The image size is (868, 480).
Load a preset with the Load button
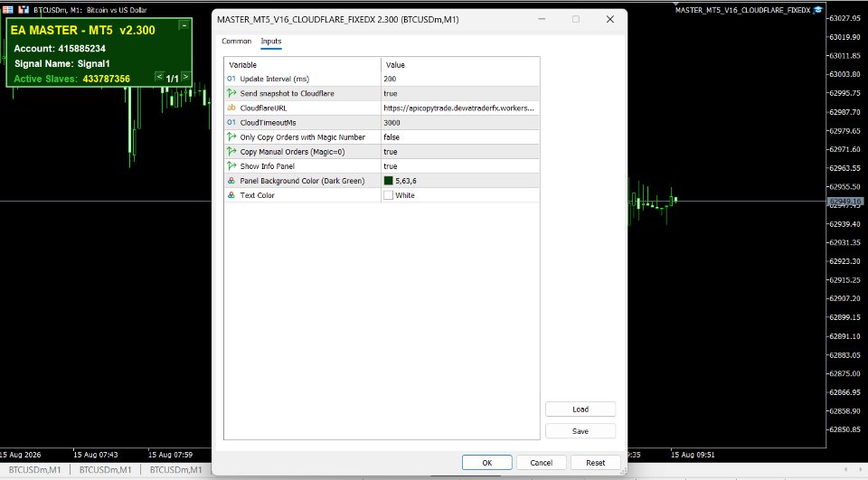point(580,409)
